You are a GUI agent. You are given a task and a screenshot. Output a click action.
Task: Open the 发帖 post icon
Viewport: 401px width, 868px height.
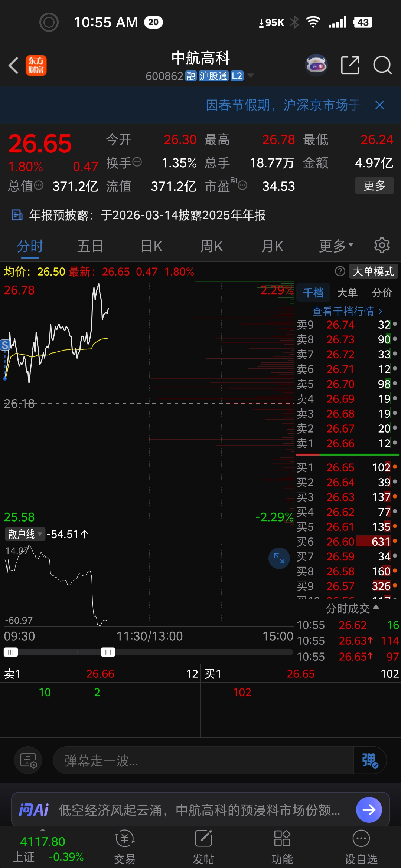[x=203, y=847]
